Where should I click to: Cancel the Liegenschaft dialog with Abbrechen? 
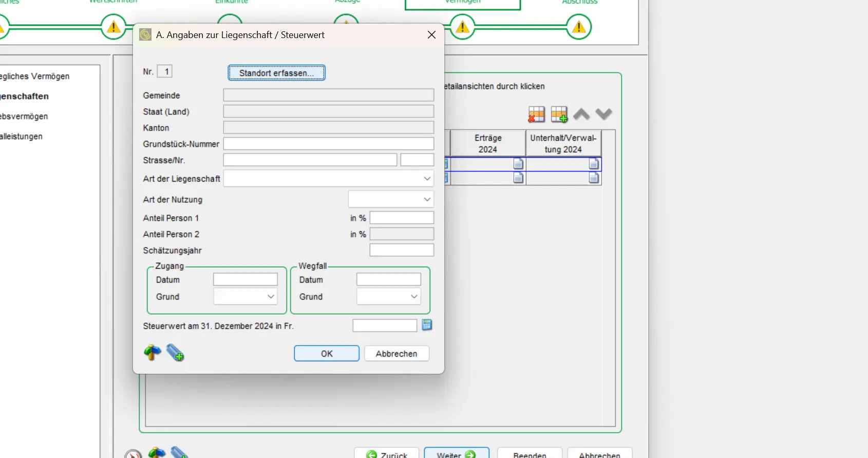397,354
